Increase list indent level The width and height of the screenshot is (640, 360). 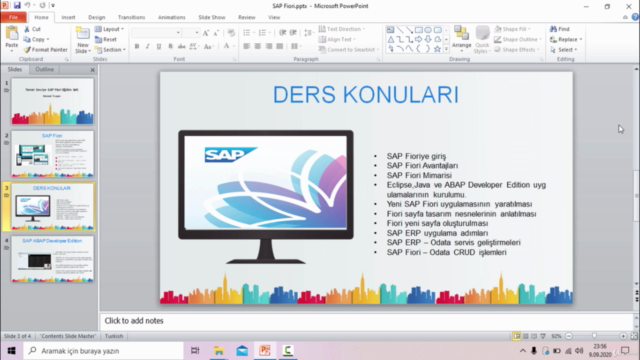[x=293, y=33]
